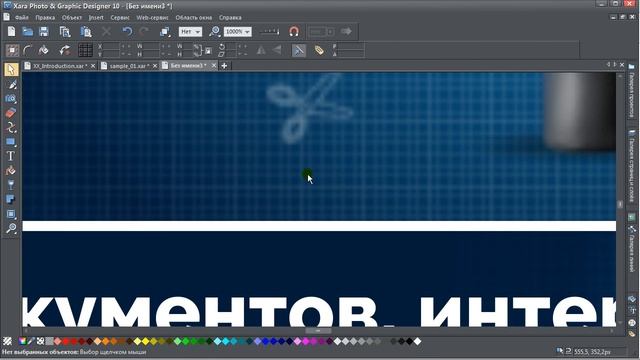The image size is (640, 360).
Task: Select the Shadow tool
Action: [11, 199]
